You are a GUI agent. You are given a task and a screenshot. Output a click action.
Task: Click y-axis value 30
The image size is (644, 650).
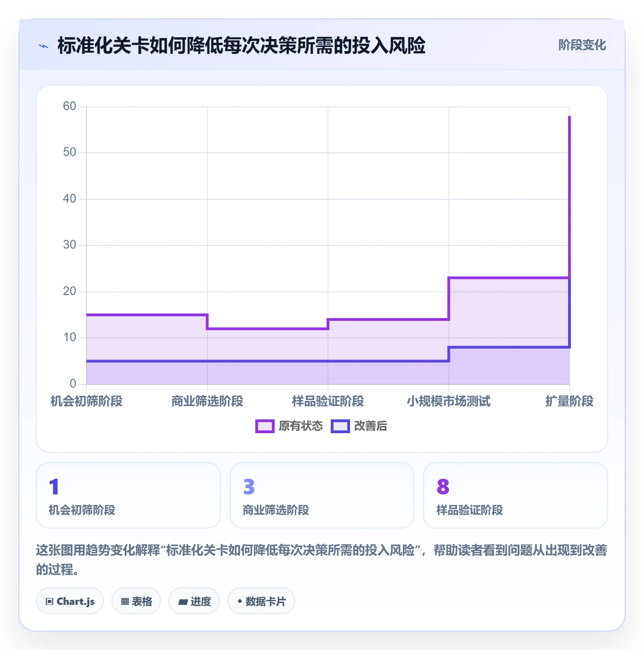click(69, 245)
